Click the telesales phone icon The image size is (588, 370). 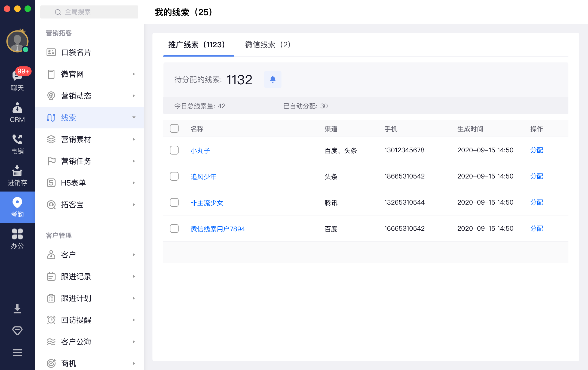click(17, 144)
